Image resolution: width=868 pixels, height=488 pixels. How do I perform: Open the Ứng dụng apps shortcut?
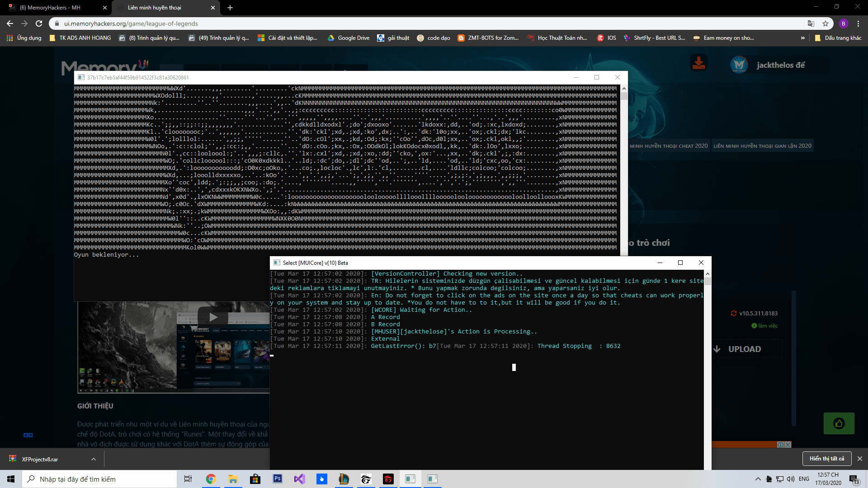coord(24,38)
